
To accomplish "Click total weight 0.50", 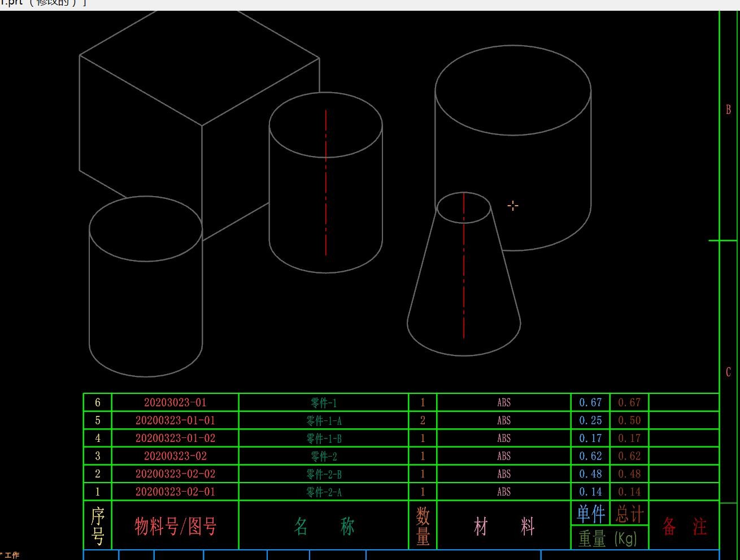I will (x=629, y=420).
